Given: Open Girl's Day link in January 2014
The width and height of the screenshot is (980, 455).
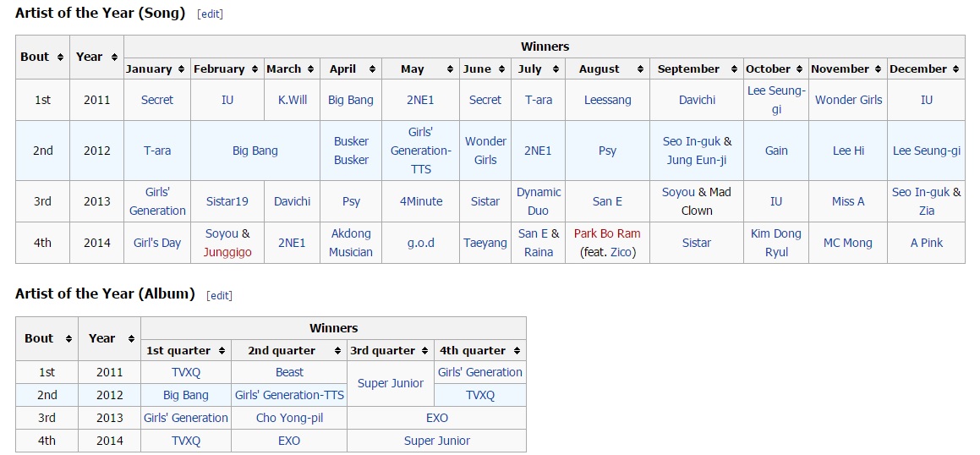Looking at the screenshot, I should click(x=157, y=243).
